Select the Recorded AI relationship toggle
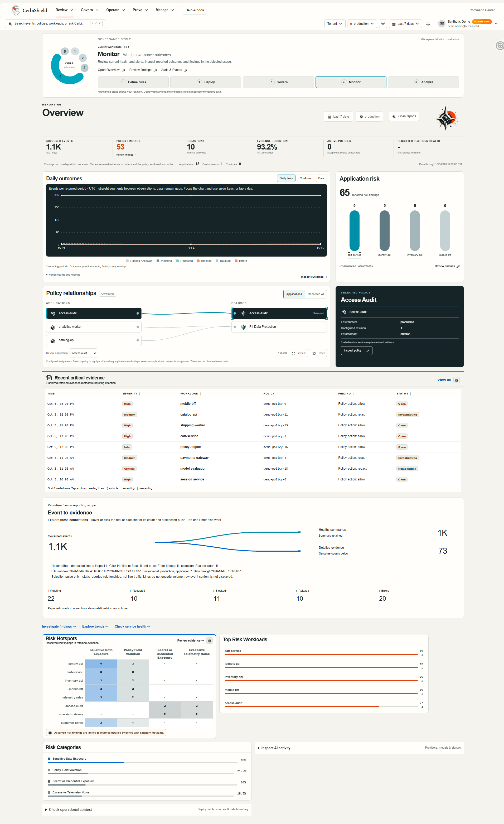504x824 pixels. pyautogui.click(x=316, y=294)
